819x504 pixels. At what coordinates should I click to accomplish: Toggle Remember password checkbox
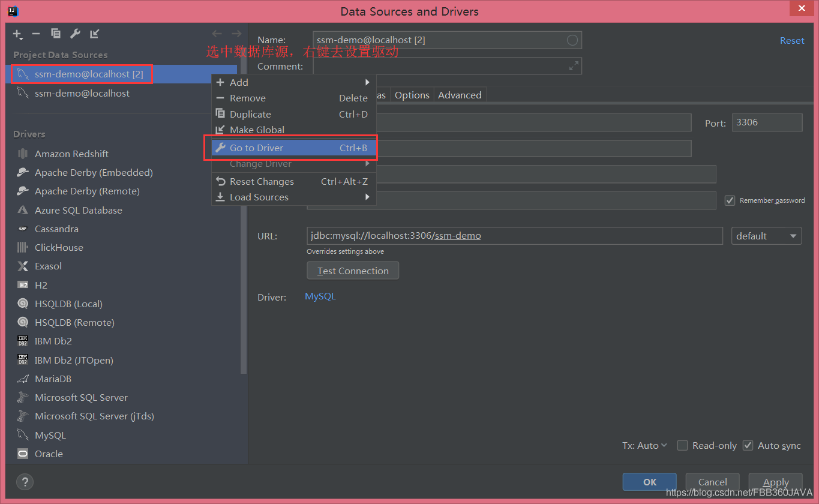coord(730,200)
